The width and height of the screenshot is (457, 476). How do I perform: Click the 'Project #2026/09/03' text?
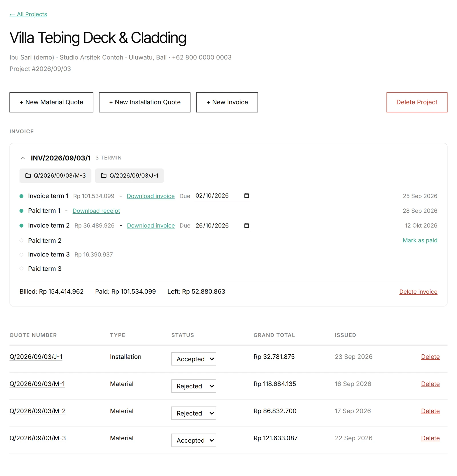tap(40, 69)
